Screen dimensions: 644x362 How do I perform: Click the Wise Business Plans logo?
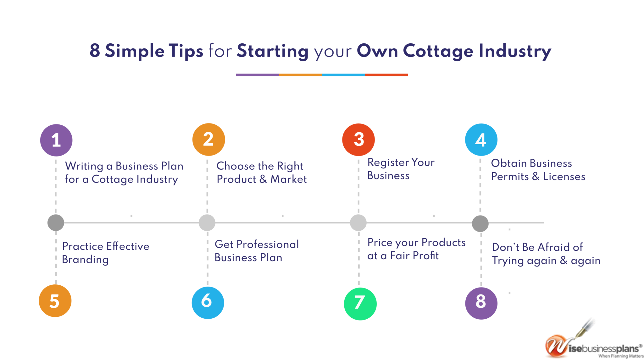coord(594,339)
